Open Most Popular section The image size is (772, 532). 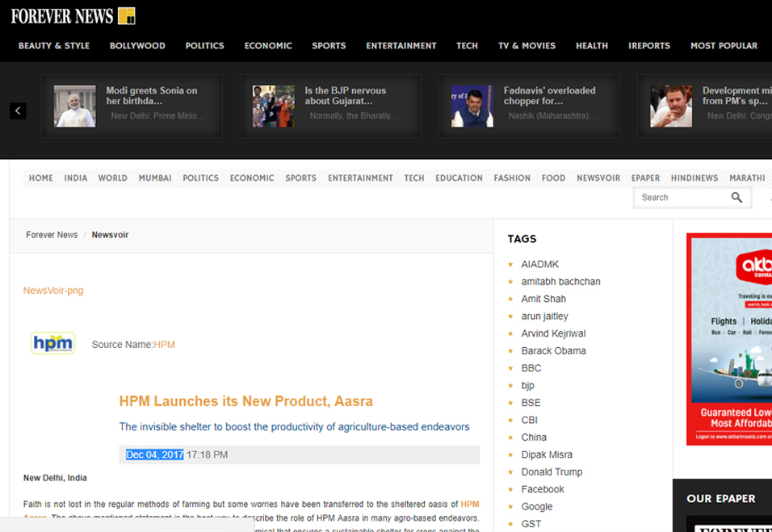(x=724, y=46)
